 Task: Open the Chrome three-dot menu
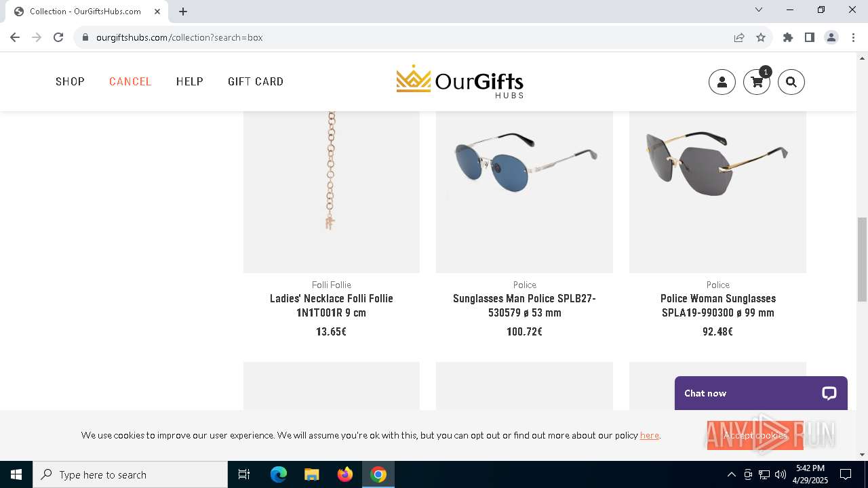[853, 37]
